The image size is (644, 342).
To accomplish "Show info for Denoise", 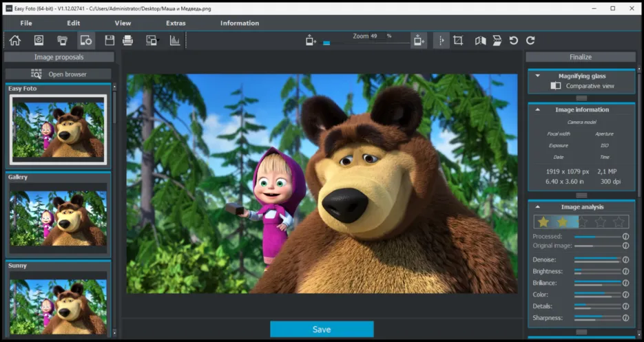I will (625, 259).
